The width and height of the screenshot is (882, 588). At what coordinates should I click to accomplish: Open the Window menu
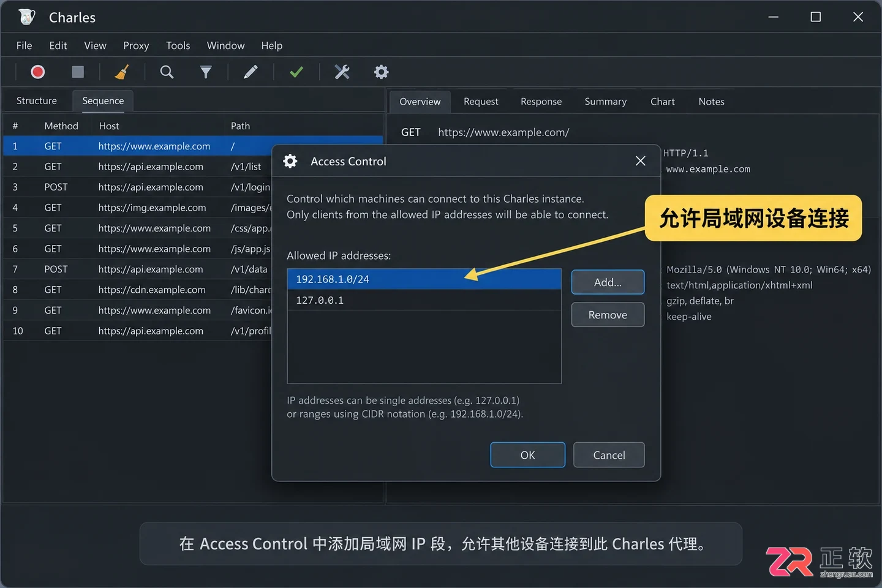[x=225, y=45]
